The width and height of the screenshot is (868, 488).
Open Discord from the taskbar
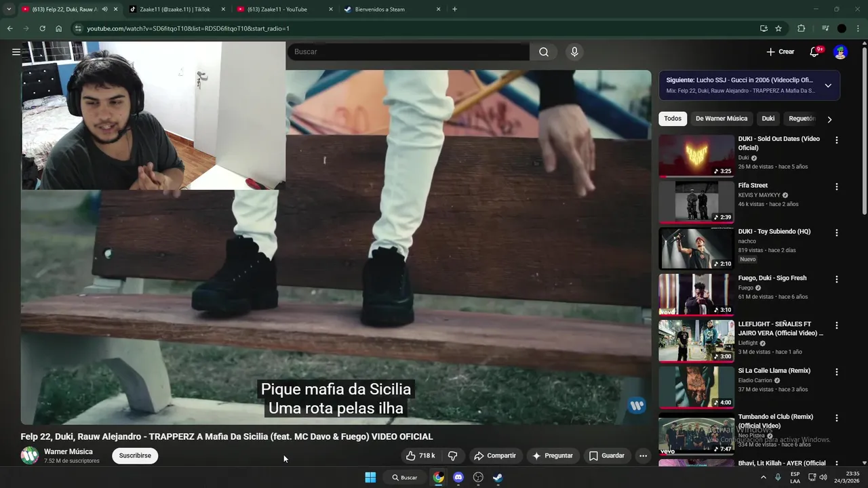(x=458, y=477)
